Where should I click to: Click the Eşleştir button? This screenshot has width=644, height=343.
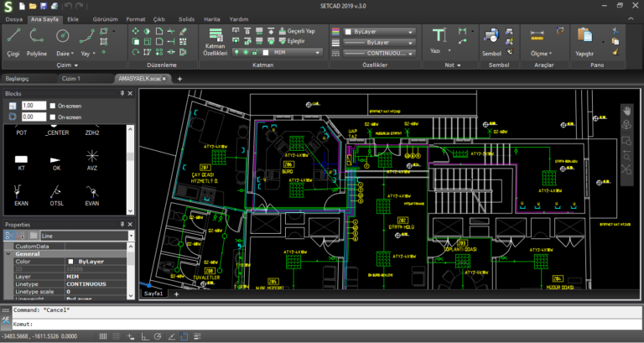tap(295, 39)
